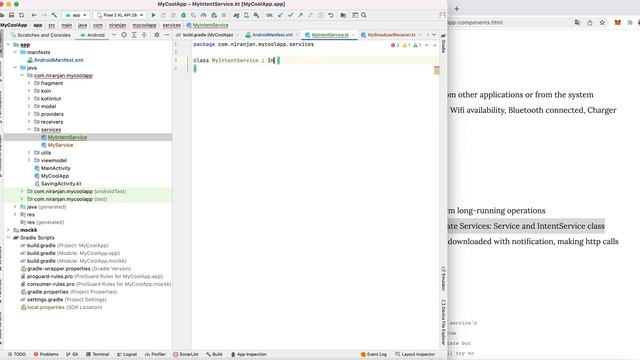Open the Profile app gauge icon

pos(204,15)
